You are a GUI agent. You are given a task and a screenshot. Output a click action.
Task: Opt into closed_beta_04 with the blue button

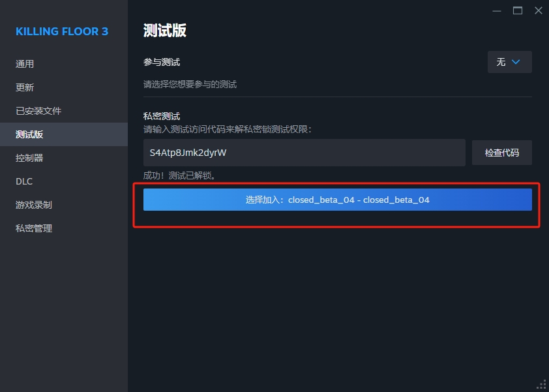pyautogui.click(x=338, y=200)
